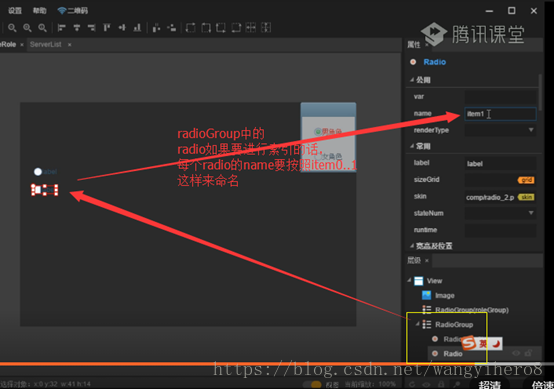Select the 属性 properties panel tab

click(x=414, y=45)
